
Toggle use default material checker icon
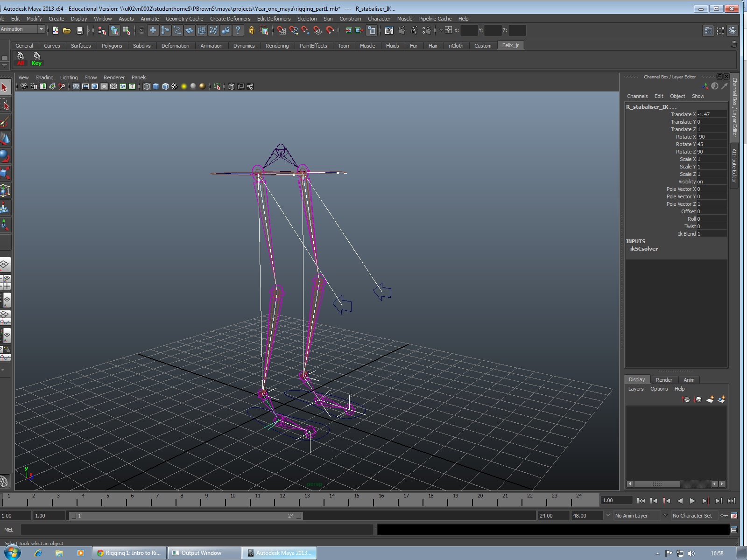tap(174, 86)
